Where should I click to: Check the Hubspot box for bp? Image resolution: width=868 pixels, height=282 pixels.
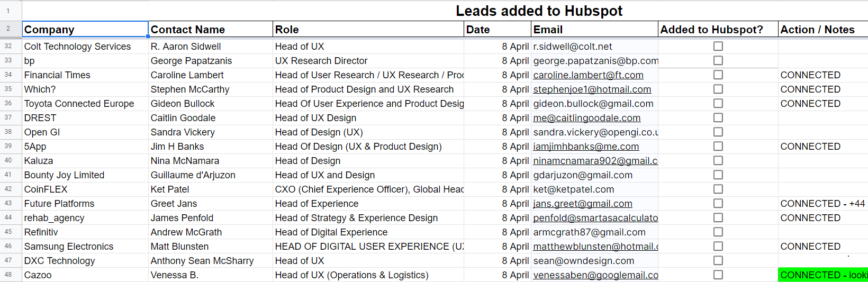[x=718, y=61]
